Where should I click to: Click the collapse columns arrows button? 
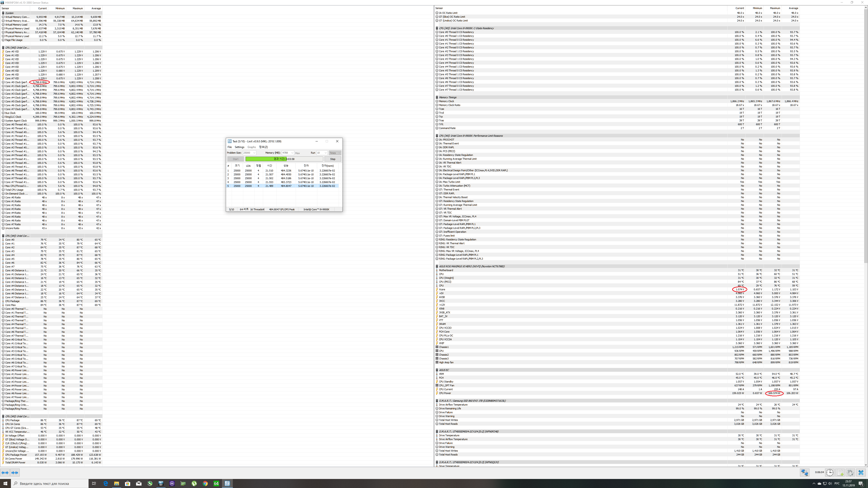[x=15, y=472]
